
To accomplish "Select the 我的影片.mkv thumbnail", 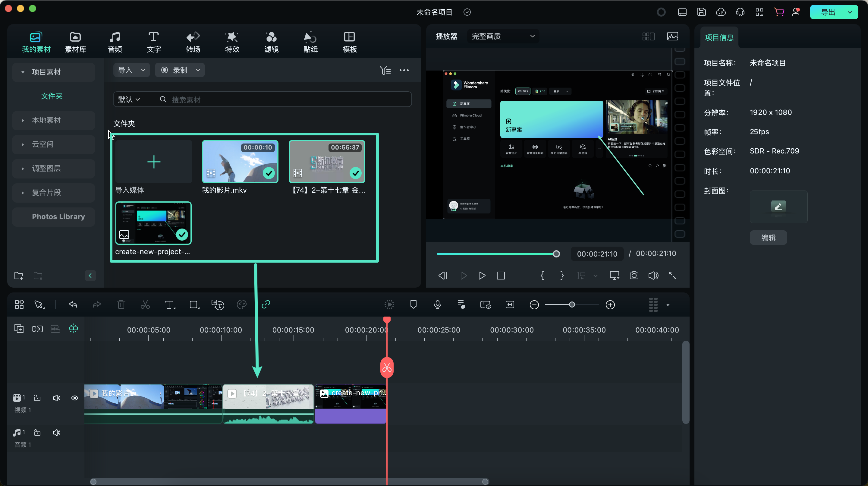I will tap(240, 162).
